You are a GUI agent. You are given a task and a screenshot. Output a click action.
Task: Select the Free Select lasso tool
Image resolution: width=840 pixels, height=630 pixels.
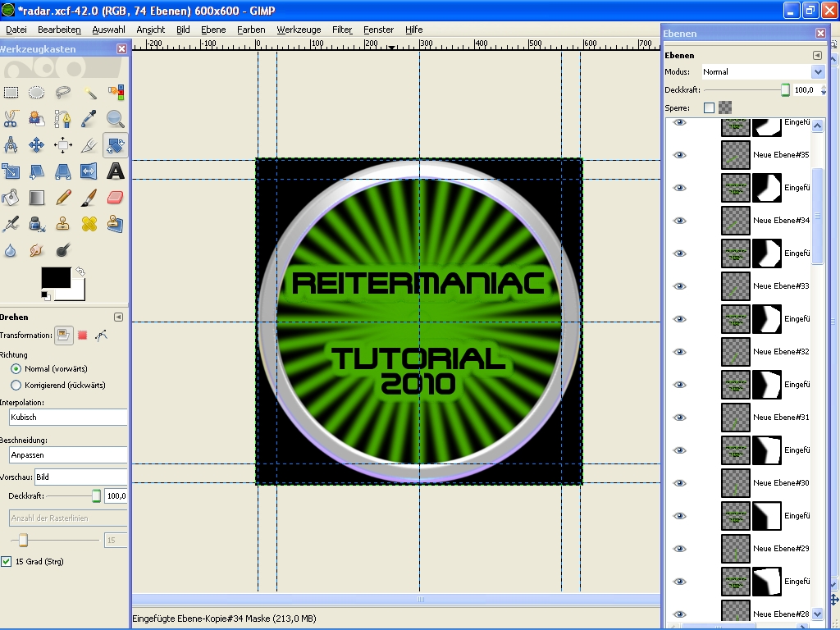coord(62,92)
